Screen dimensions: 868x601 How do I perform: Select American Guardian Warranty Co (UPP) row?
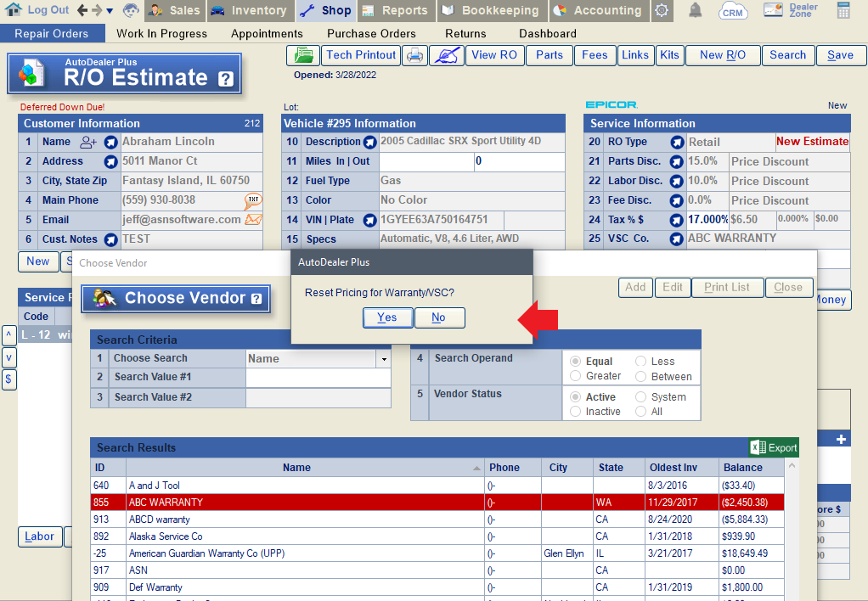437,553
